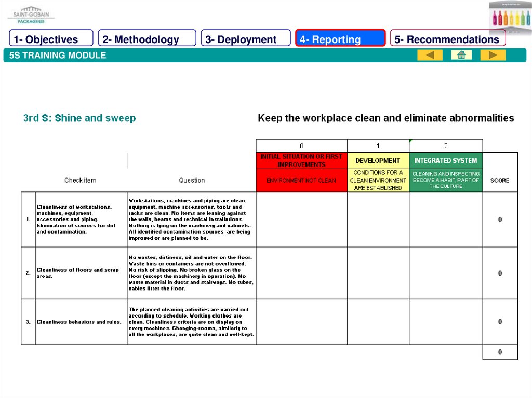Screen dimensions: 532x398
Task: Click the yellow Development header cell
Action: 378,161
